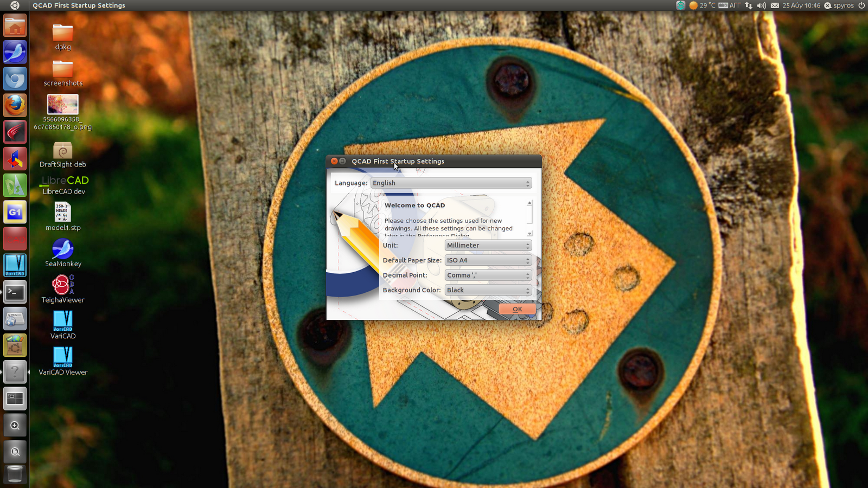Image resolution: width=868 pixels, height=488 pixels.
Task: Click the question mark launcher icon
Action: pos(15,372)
